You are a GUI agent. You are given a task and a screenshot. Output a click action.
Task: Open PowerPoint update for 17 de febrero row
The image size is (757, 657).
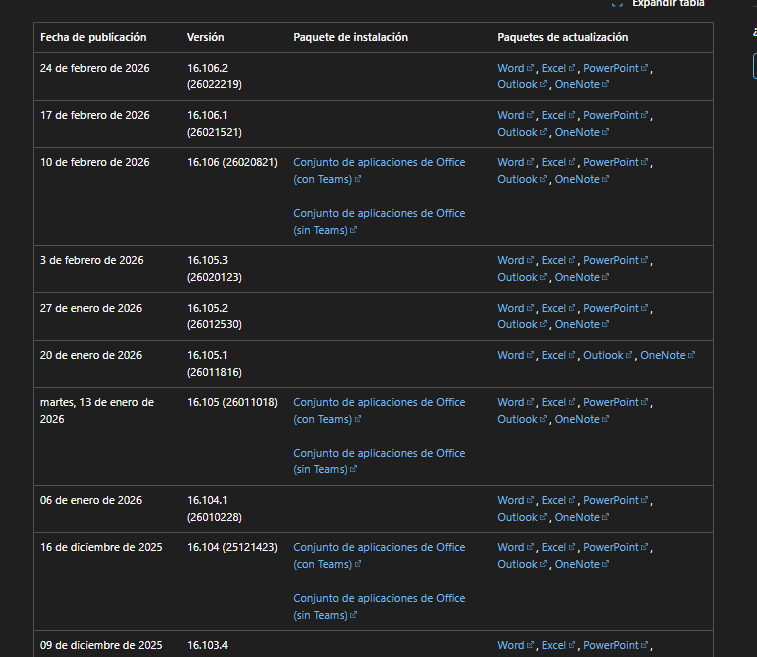[x=616, y=115]
